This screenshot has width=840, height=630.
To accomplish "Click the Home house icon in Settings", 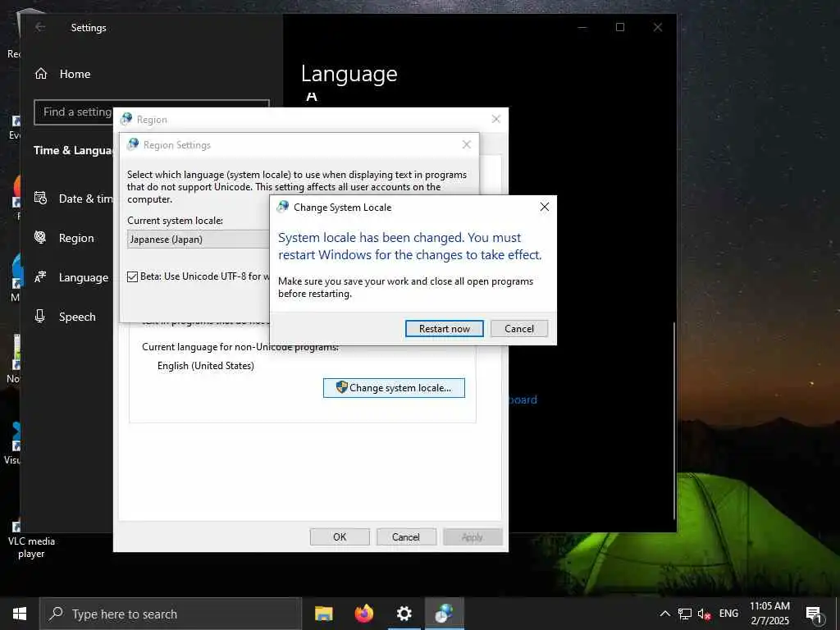I will click(41, 73).
